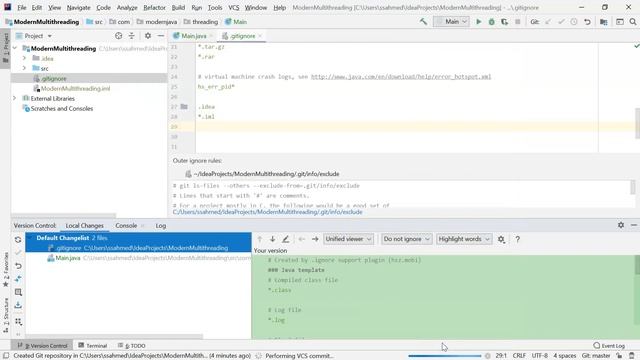Expand the src folder
The height and width of the screenshot is (360, 640).
click(x=24, y=68)
